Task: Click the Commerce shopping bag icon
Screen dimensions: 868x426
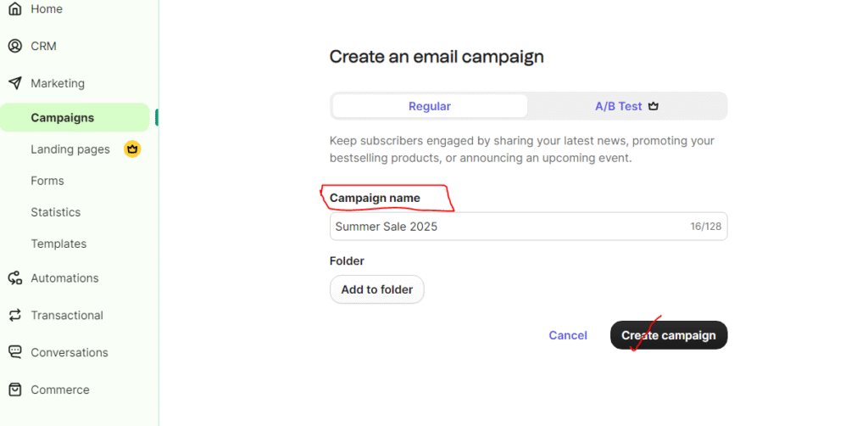Action: [14, 390]
